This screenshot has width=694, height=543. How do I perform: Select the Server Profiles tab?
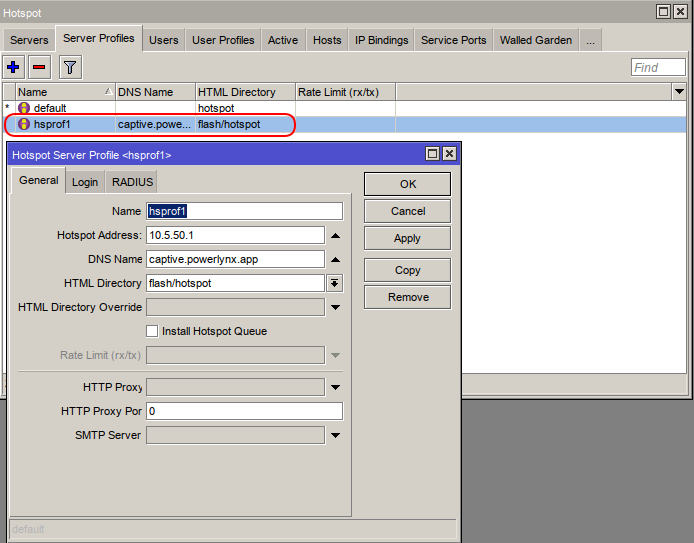99,39
